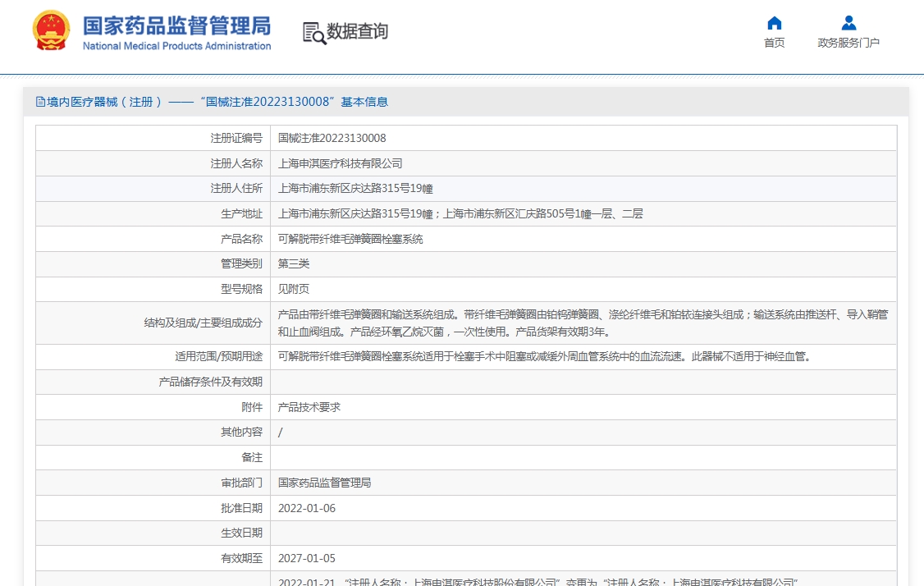Select the 有效期至 label
This screenshot has height=586, width=924.
click(x=241, y=558)
